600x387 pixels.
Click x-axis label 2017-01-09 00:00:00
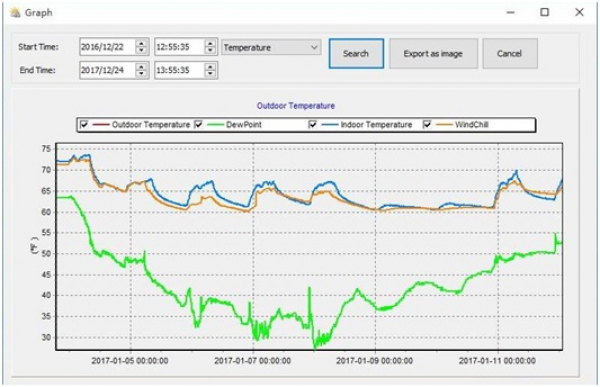pyautogui.click(x=375, y=361)
